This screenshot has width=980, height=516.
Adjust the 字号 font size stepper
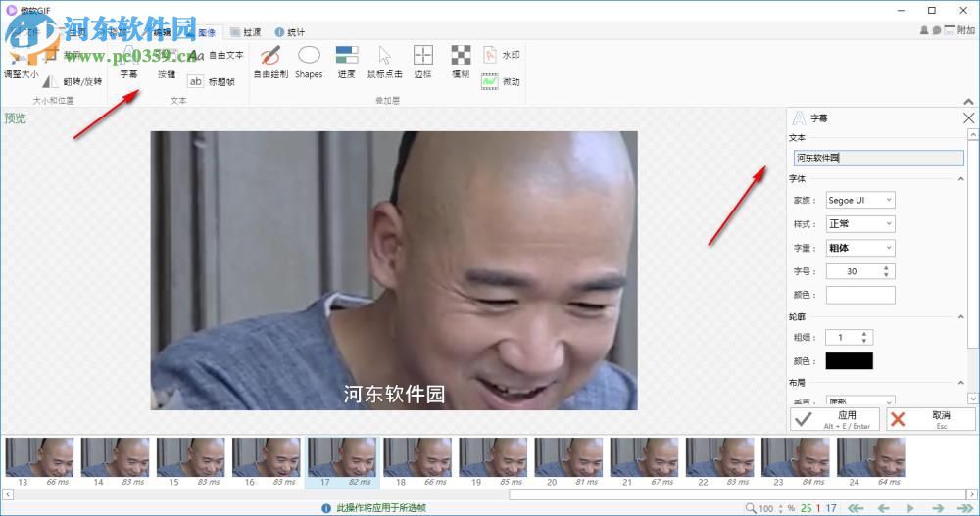coord(886,271)
